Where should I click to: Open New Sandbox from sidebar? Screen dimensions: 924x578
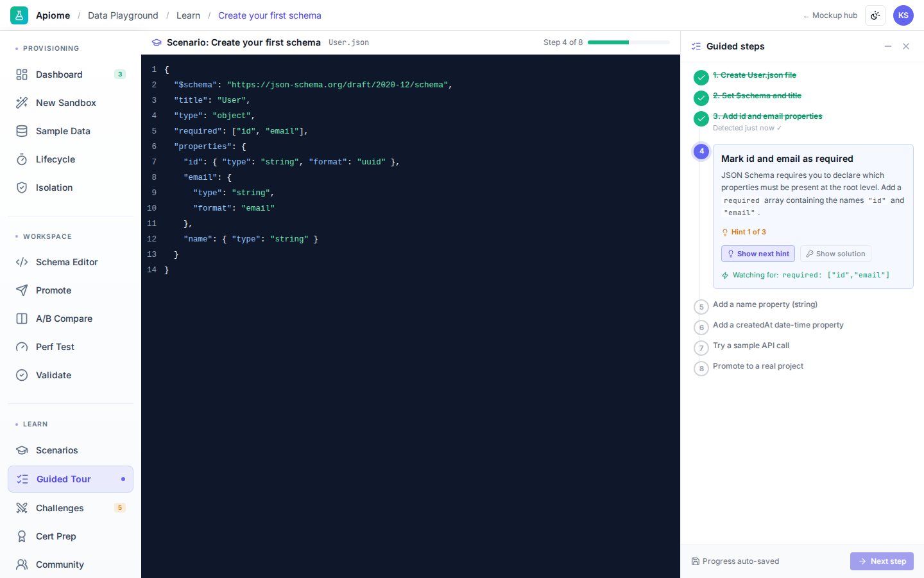click(71, 103)
